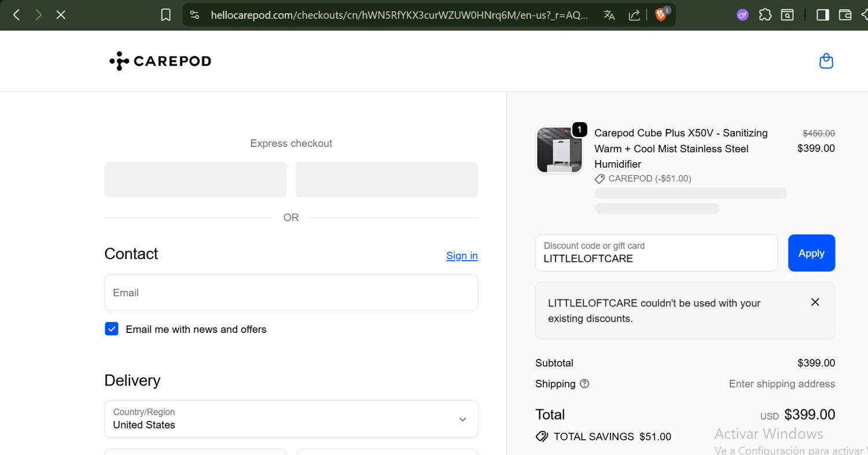Click the shipping help question mark icon
Viewport: 868px width, 455px height.
pyautogui.click(x=584, y=383)
